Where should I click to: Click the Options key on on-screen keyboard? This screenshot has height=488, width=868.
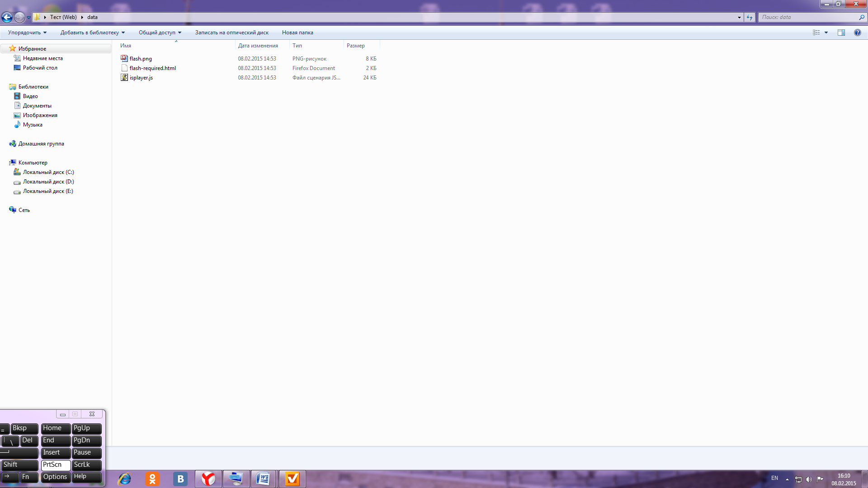tap(56, 477)
